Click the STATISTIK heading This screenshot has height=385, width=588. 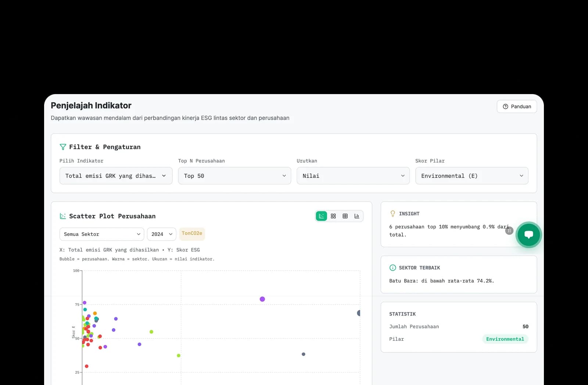tap(402, 314)
